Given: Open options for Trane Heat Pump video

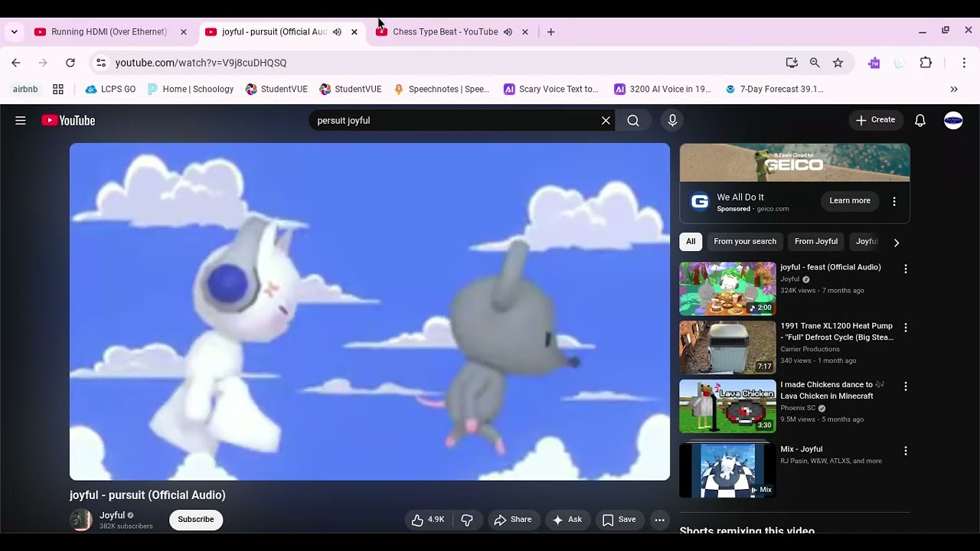Looking at the screenshot, I should click(x=906, y=328).
